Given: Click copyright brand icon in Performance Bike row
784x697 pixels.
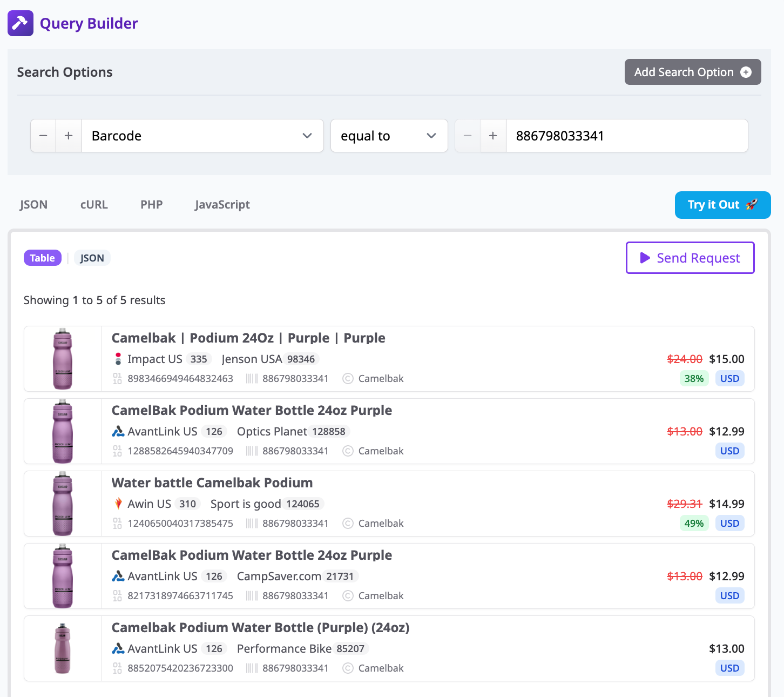Looking at the screenshot, I should coord(348,668).
